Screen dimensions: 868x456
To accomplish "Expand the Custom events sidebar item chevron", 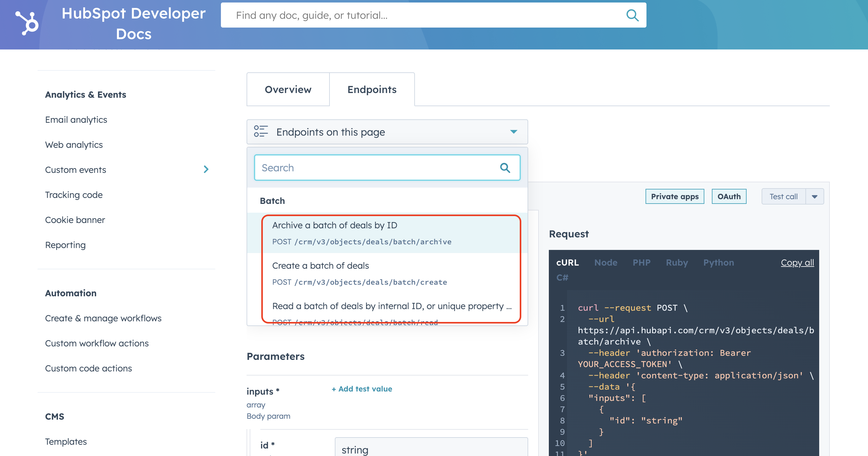I will click(207, 170).
